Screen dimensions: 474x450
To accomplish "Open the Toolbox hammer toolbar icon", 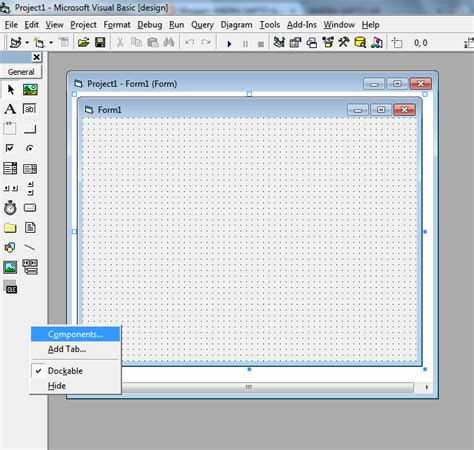I will (344, 42).
